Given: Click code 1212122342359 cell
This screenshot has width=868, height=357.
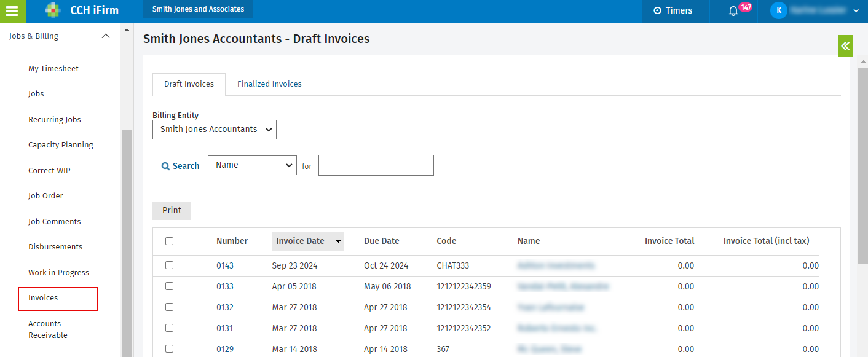Looking at the screenshot, I should tap(464, 287).
